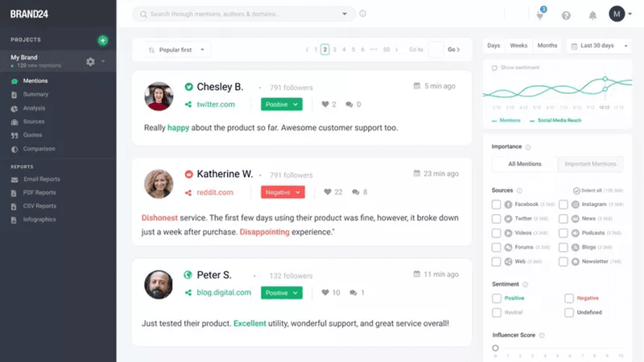Check the News source checkbox
Image resolution: width=644 pixels, height=362 pixels.
563,219
